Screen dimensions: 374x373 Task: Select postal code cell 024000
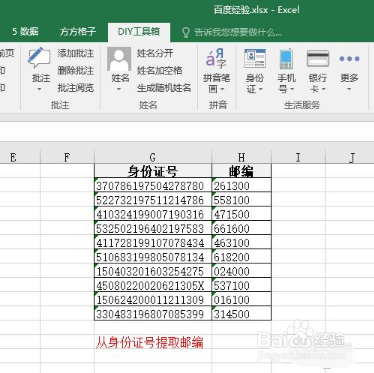point(241,271)
